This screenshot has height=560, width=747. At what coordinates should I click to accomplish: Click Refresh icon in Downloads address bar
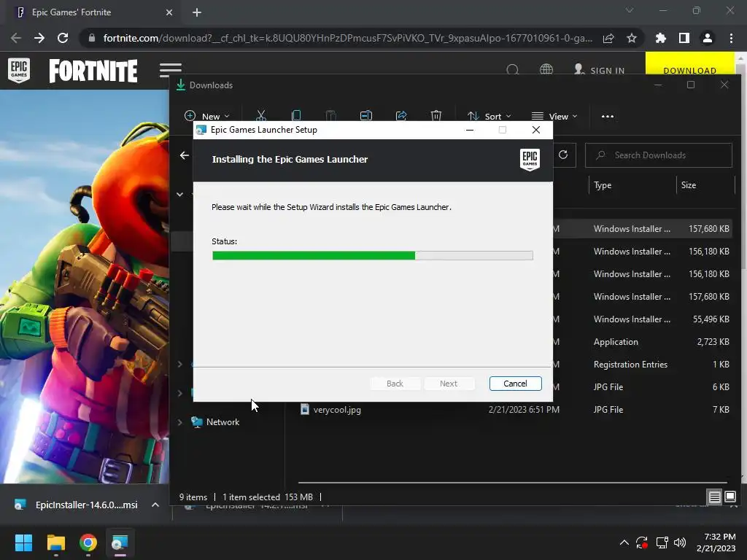pos(563,155)
